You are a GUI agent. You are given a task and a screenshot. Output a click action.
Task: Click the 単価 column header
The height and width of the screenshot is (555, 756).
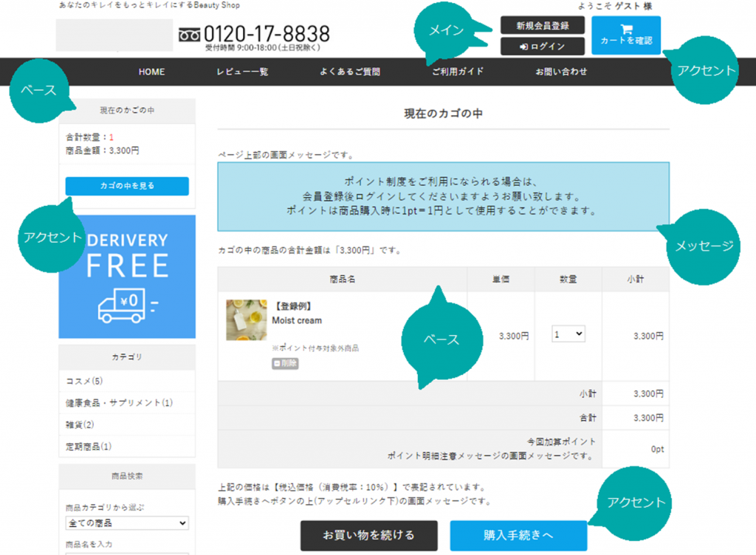click(x=501, y=279)
